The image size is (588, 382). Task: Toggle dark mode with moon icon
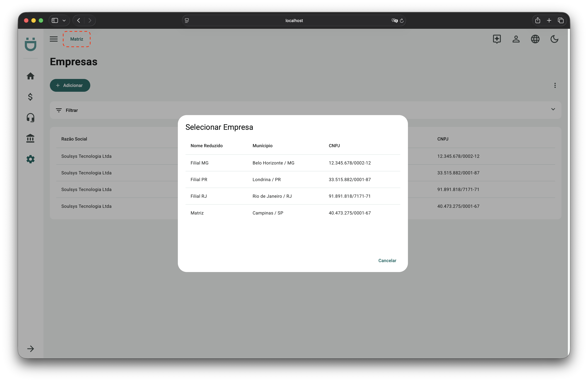(x=554, y=39)
